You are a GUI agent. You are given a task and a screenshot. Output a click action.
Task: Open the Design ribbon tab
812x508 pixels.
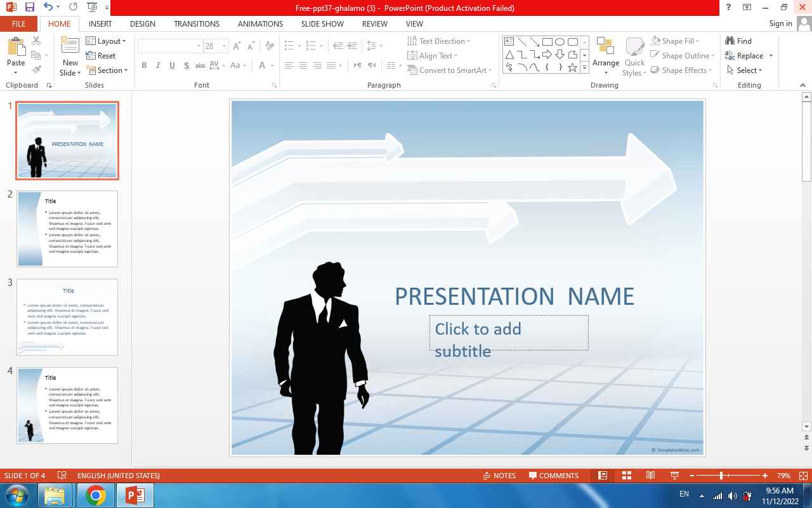[142, 23]
